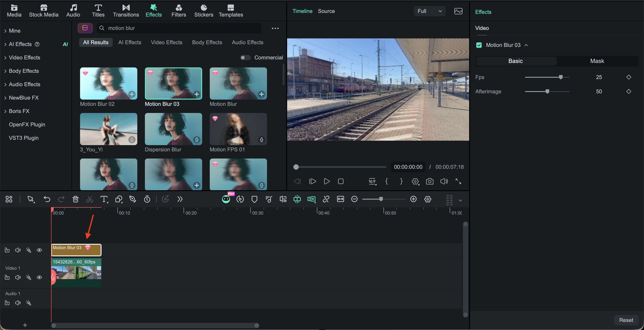
Task: Open the Transitions tab
Action: click(x=126, y=11)
